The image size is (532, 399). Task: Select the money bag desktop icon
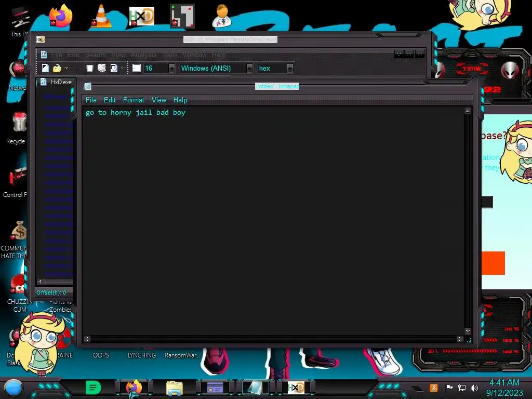[x=19, y=231]
